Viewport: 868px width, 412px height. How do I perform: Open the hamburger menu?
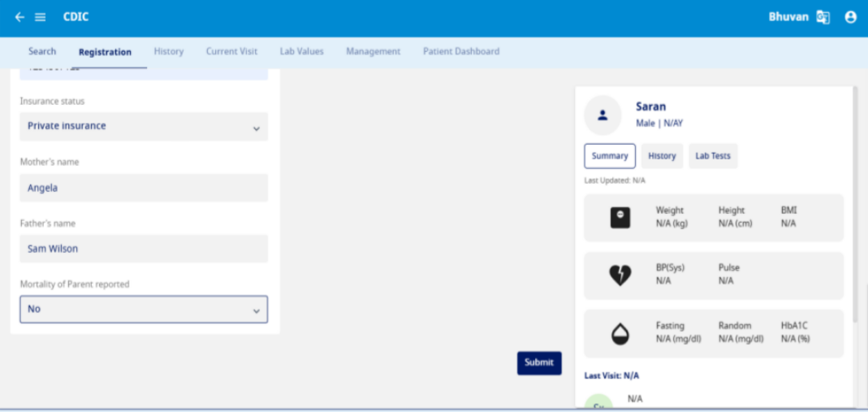point(41,17)
